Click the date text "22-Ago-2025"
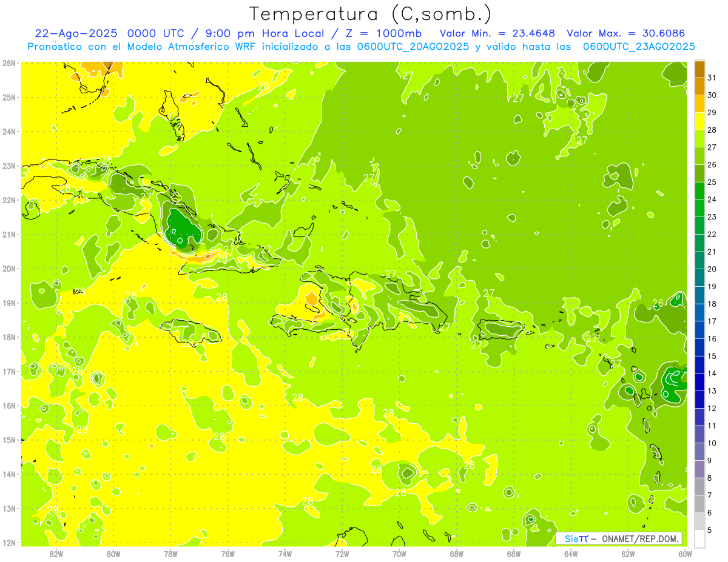728x562 pixels. pyautogui.click(x=76, y=33)
